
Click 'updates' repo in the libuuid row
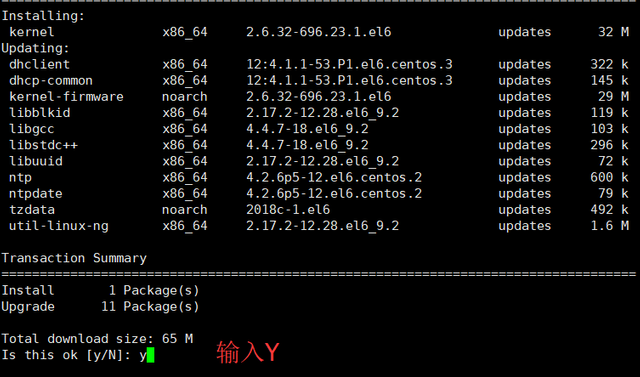[524, 162]
